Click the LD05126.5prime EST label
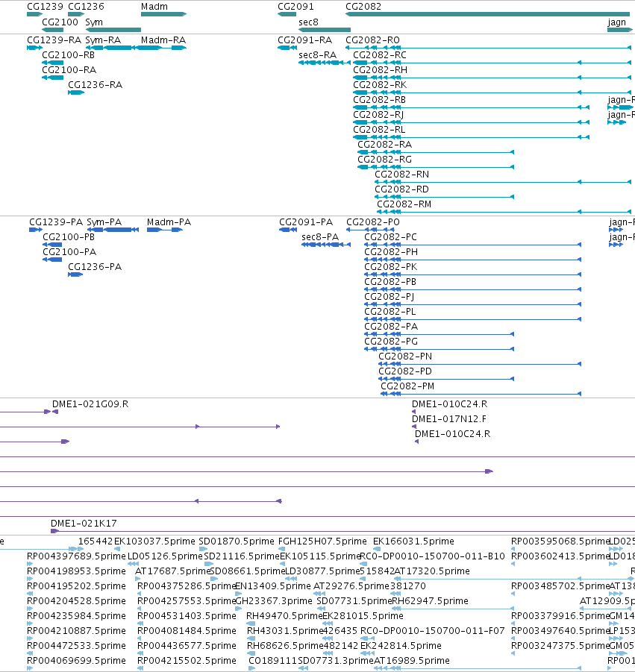 pyautogui.click(x=165, y=556)
